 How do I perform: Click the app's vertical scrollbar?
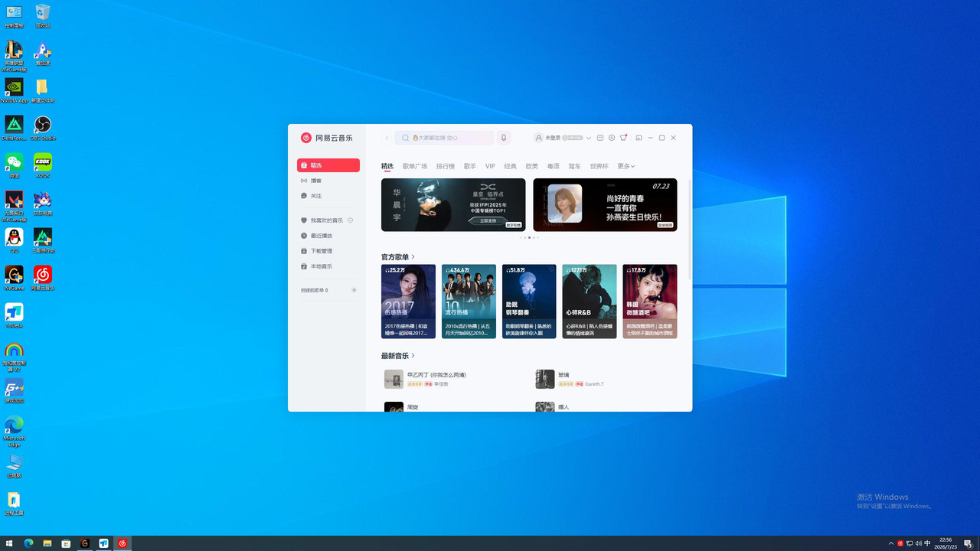pos(690,230)
